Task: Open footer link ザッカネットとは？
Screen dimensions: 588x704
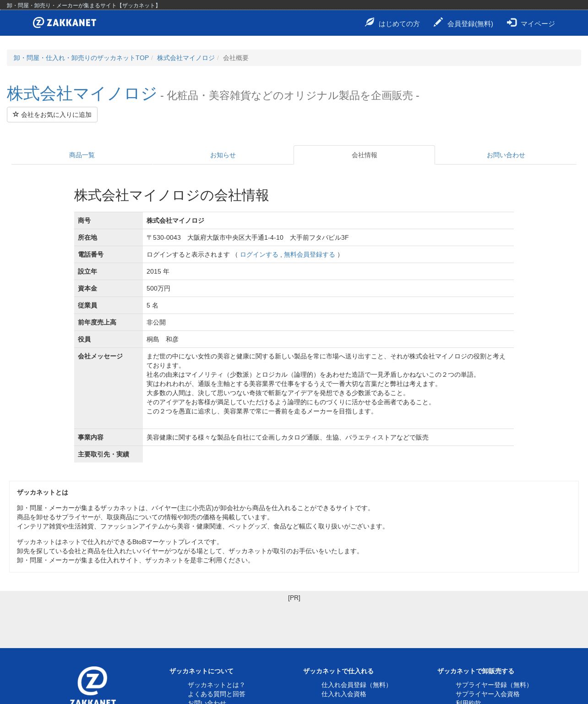Action: pyautogui.click(x=217, y=685)
